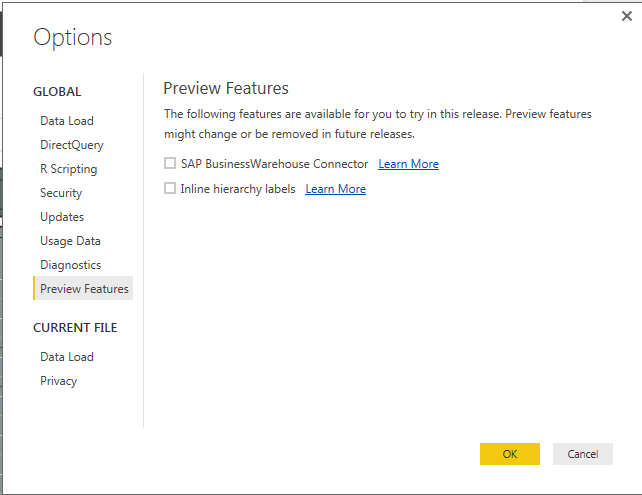Cancel the Options dialog
The height and width of the screenshot is (495, 642).
point(583,454)
